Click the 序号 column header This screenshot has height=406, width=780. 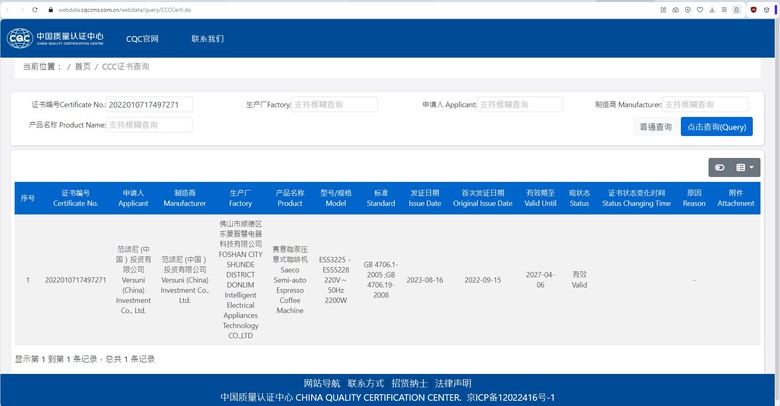pos(28,198)
